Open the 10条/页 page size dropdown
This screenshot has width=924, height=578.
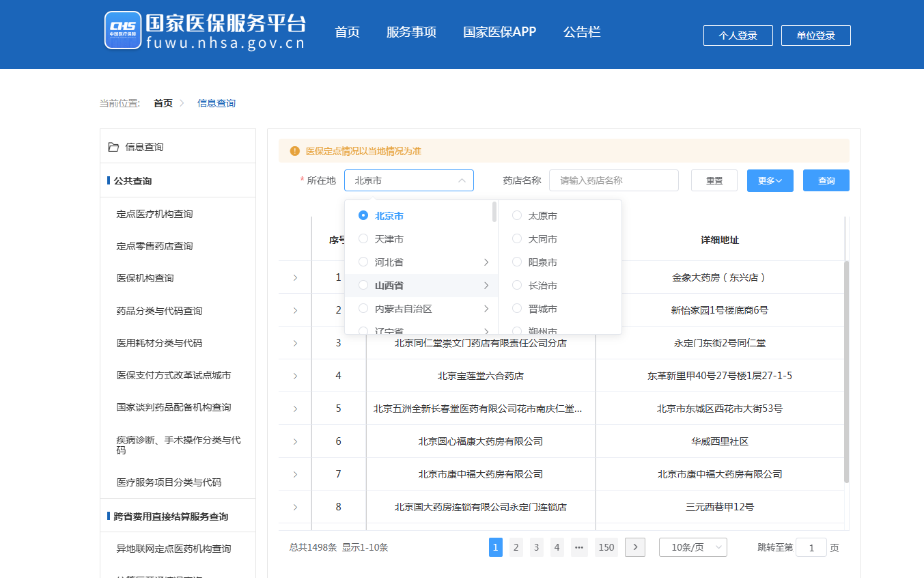coord(692,547)
